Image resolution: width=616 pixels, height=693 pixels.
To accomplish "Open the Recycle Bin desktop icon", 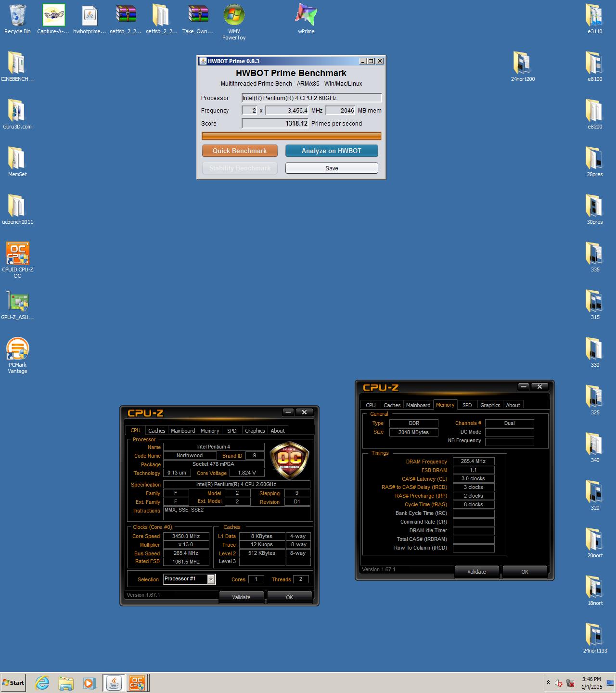I will tap(17, 19).
